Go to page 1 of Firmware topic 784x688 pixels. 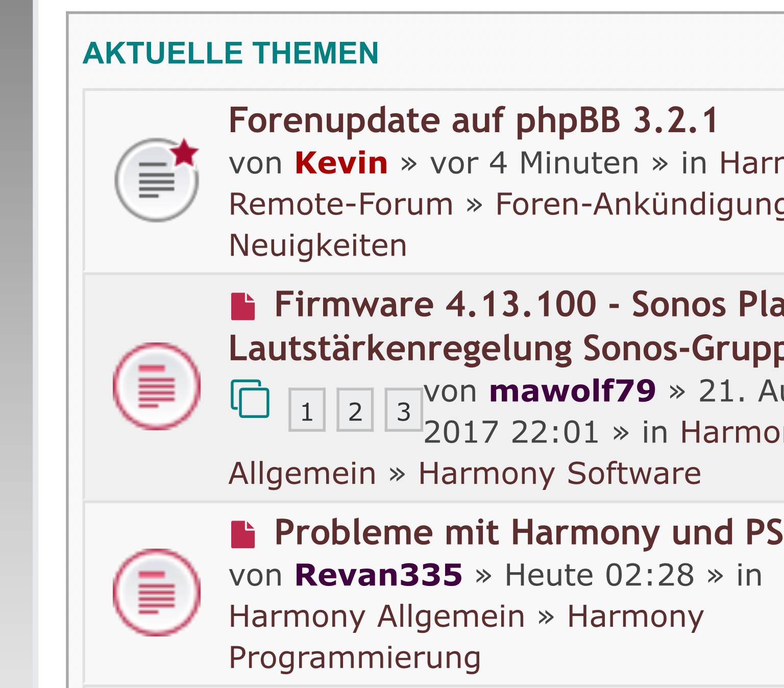click(307, 410)
